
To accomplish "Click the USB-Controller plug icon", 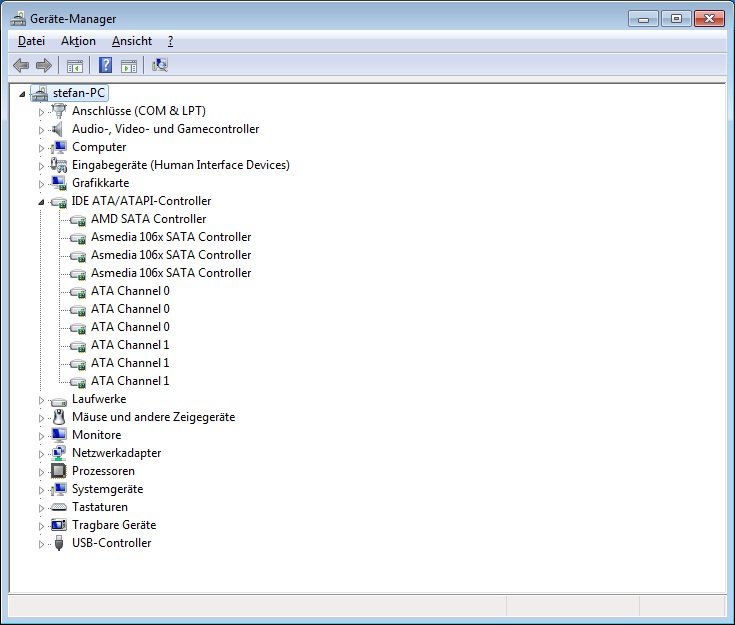I will pyautogui.click(x=59, y=543).
